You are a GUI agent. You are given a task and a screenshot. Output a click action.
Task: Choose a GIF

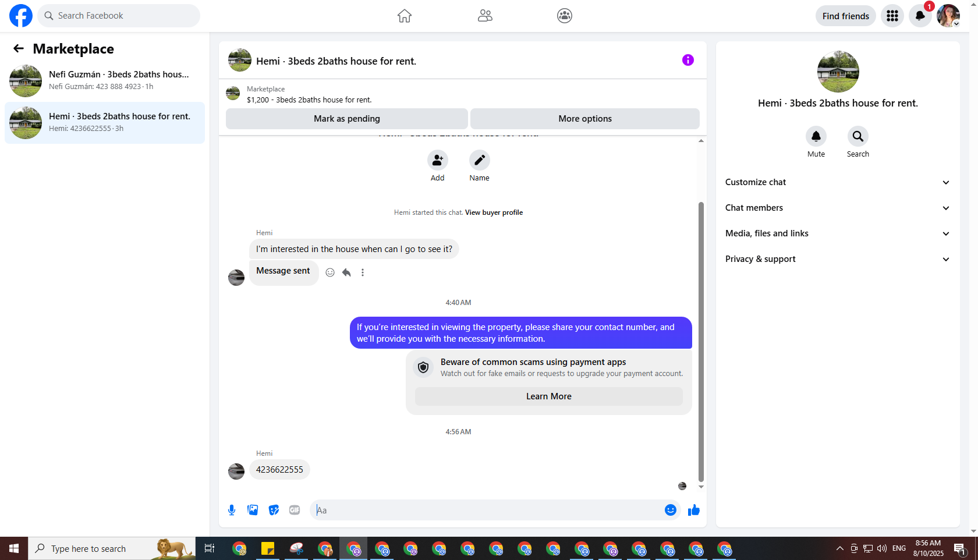(295, 511)
